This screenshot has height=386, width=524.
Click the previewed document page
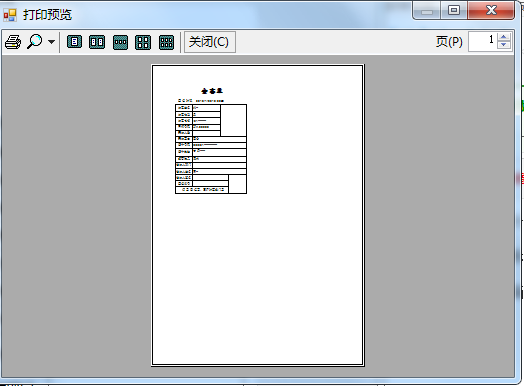(x=257, y=215)
